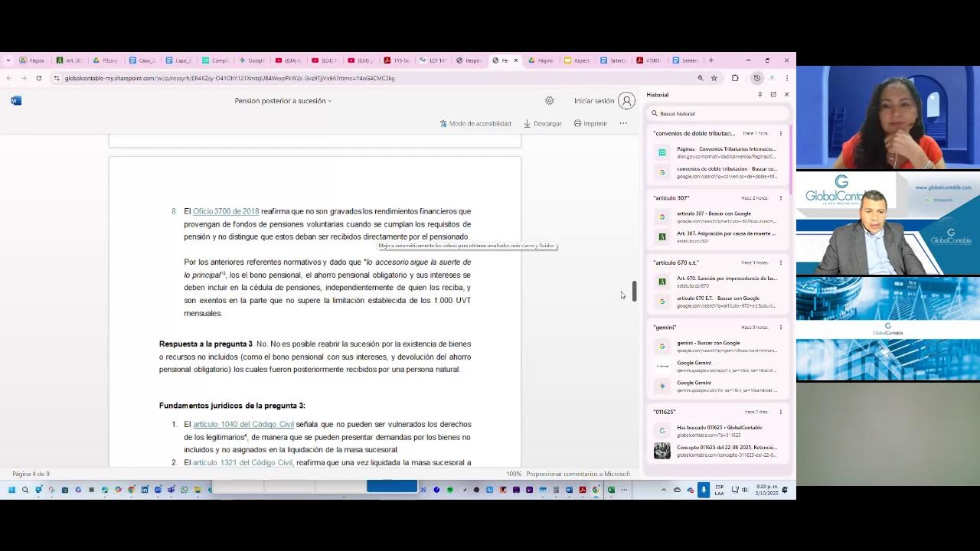Bookmark this page with the star icon
This screenshot has height=551, width=980.
pyautogui.click(x=714, y=78)
